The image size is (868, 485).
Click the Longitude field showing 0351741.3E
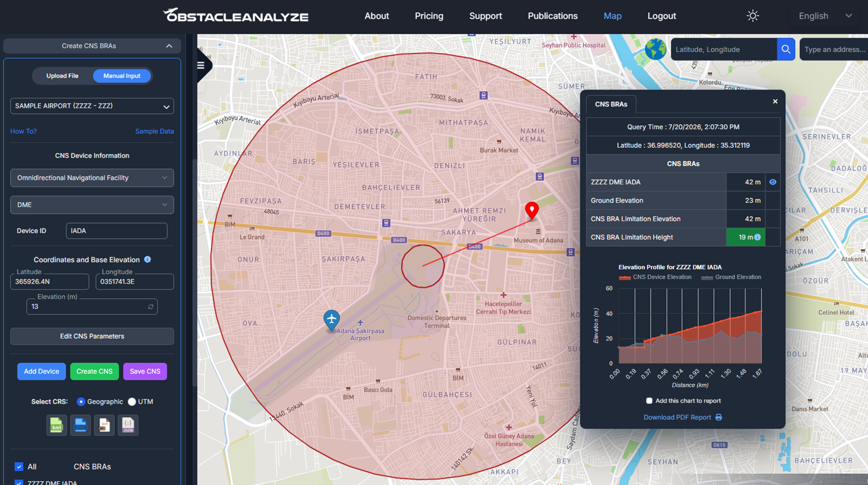[x=135, y=282]
